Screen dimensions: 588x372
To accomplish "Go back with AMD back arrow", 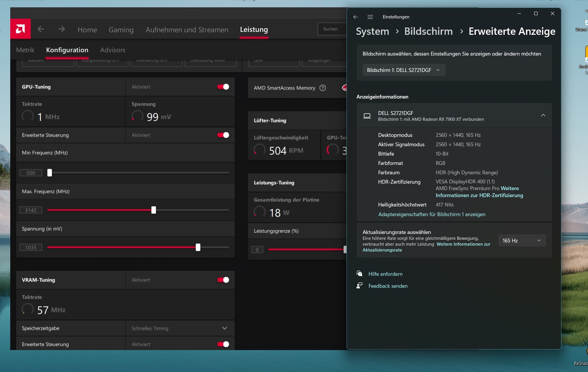I will [41, 29].
